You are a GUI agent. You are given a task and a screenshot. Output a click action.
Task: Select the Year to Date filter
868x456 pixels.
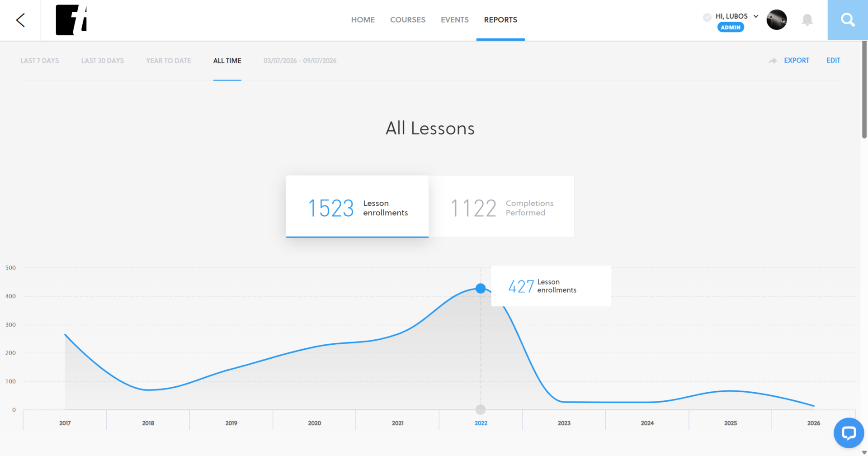(x=168, y=61)
